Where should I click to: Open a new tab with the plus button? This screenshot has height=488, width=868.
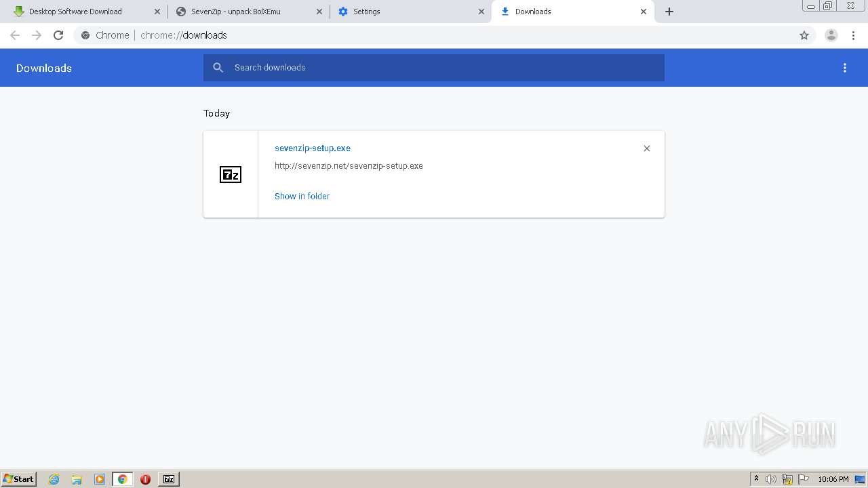(669, 12)
